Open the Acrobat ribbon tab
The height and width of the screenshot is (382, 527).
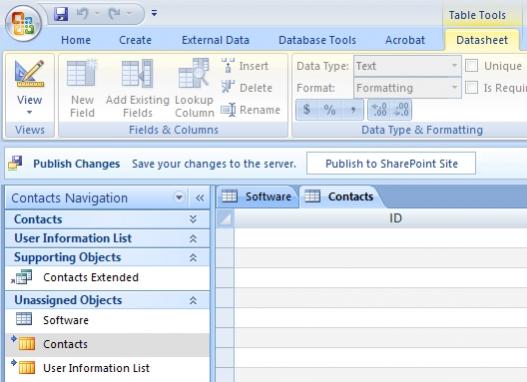405,40
